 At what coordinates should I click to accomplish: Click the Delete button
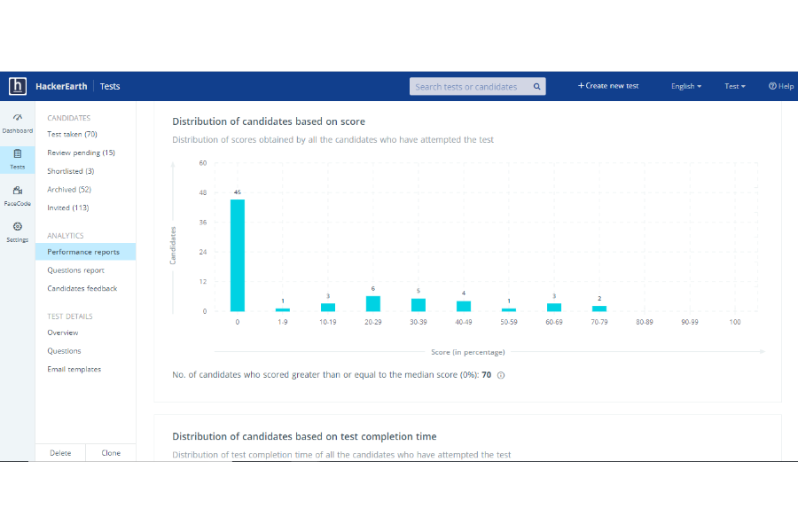[x=60, y=453]
